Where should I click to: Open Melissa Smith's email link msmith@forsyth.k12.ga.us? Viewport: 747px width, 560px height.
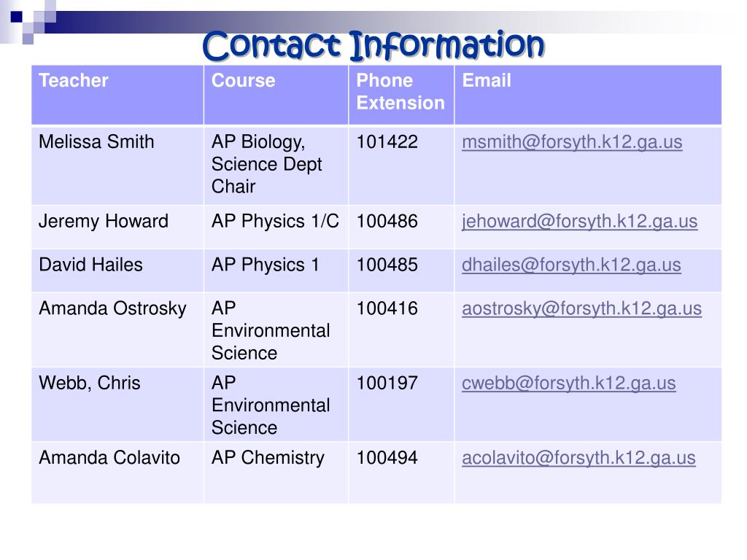tap(572, 142)
